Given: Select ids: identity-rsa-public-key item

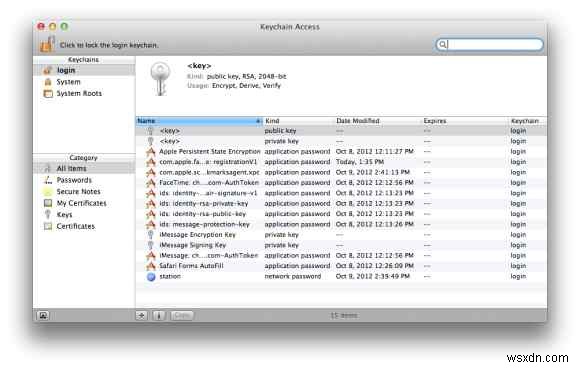Looking at the screenshot, I should pyautogui.click(x=341, y=214).
